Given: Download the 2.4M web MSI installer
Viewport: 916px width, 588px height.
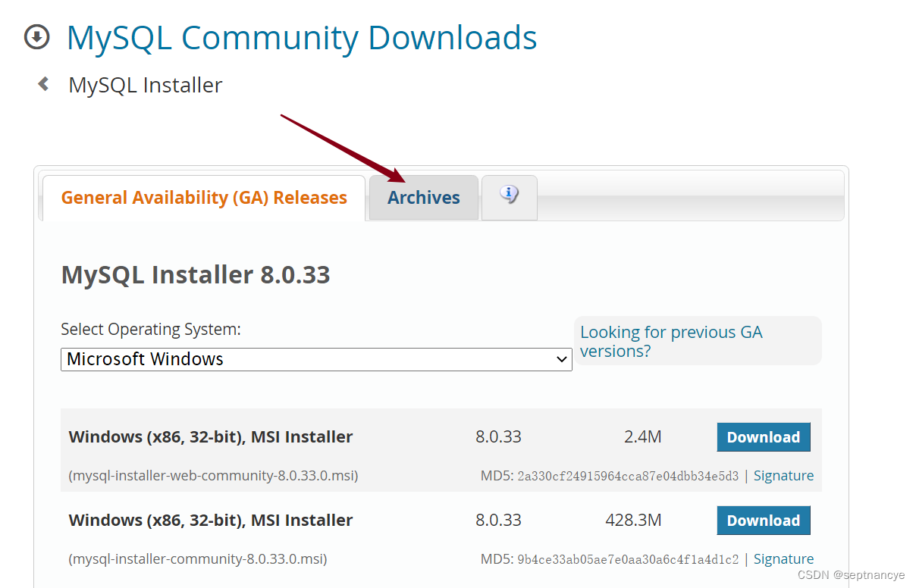Looking at the screenshot, I should coord(764,437).
